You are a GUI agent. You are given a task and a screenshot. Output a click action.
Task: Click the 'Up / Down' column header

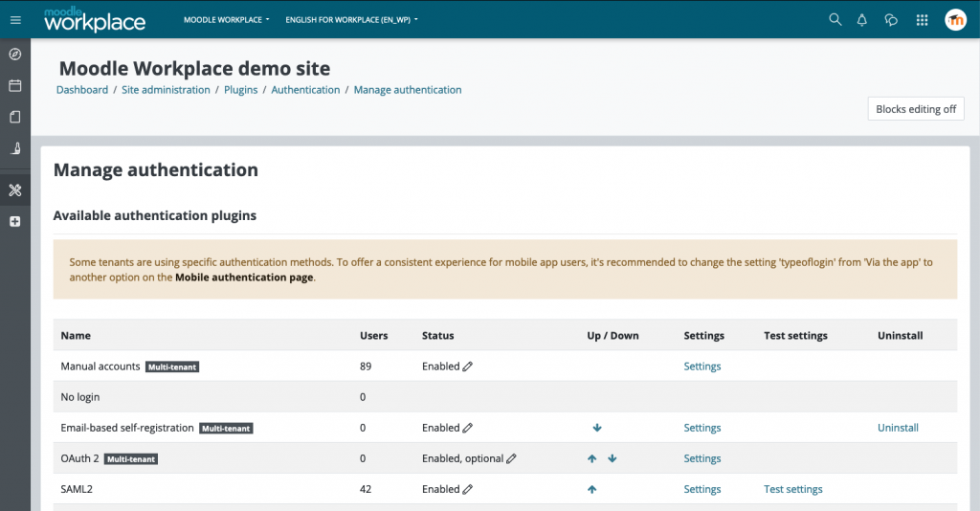click(x=612, y=336)
